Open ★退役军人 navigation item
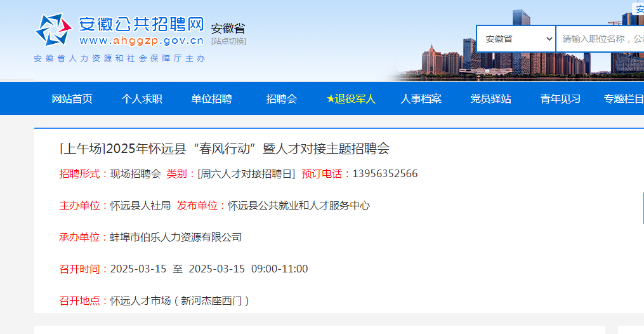 [351, 99]
